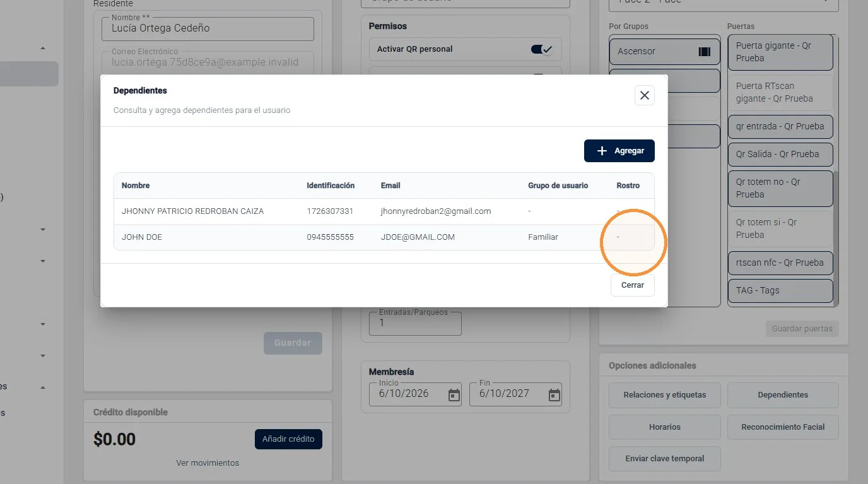Click the Entradas/Parqueos input

(415, 323)
